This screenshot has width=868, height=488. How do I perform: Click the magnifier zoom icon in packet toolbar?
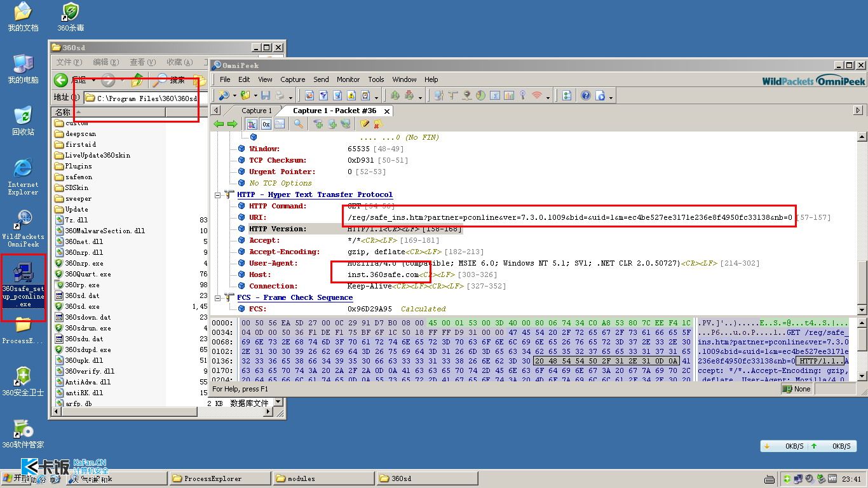(298, 124)
